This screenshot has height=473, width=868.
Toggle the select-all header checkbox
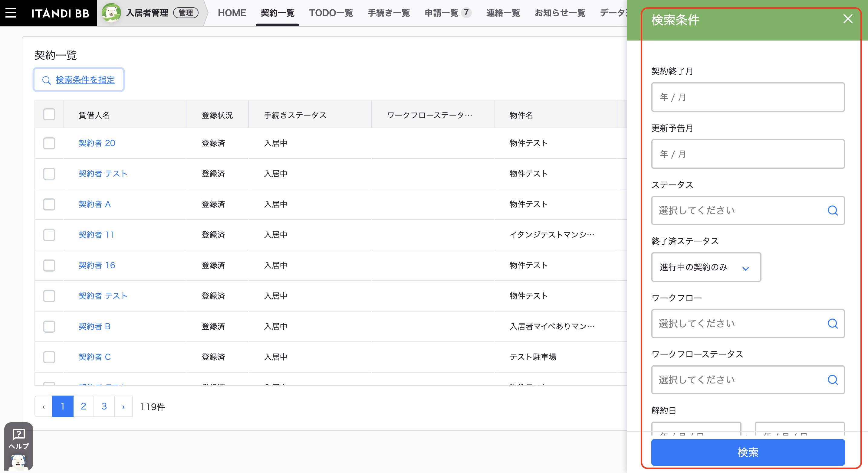click(x=49, y=114)
